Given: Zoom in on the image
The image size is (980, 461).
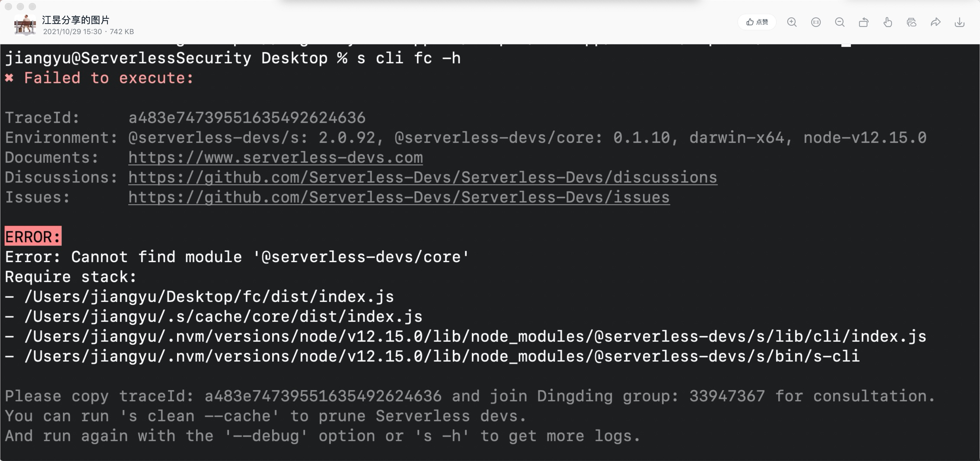Looking at the screenshot, I should pos(792,22).
